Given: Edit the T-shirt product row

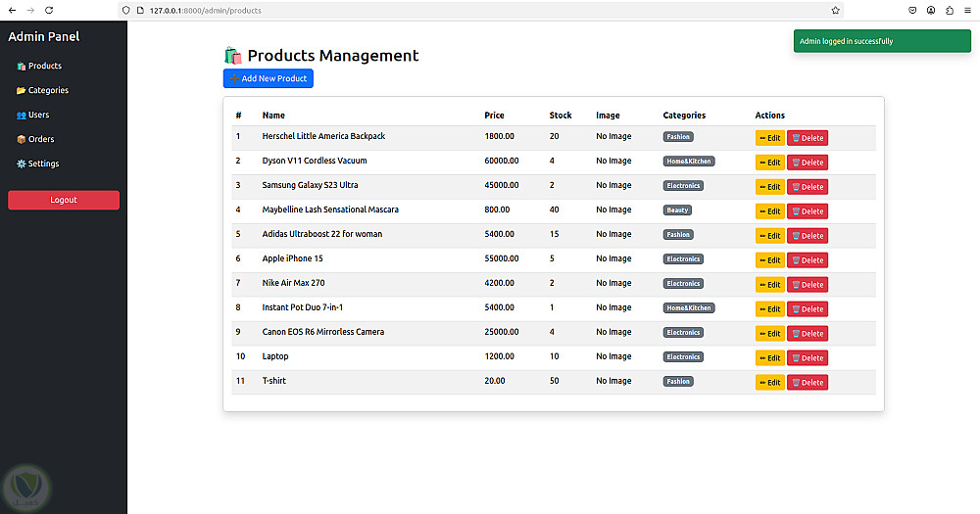Looking at the screenshot, I should [x=769, y=383].
